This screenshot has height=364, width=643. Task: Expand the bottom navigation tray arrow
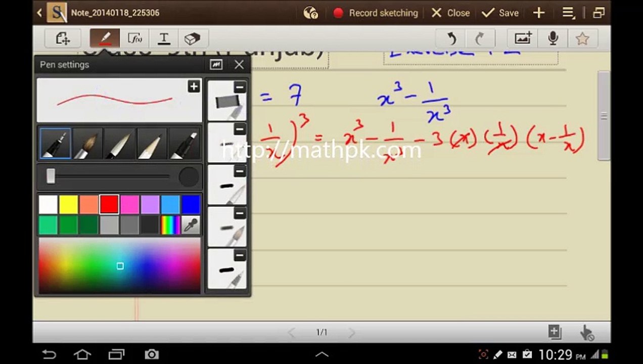pos(321,354)
